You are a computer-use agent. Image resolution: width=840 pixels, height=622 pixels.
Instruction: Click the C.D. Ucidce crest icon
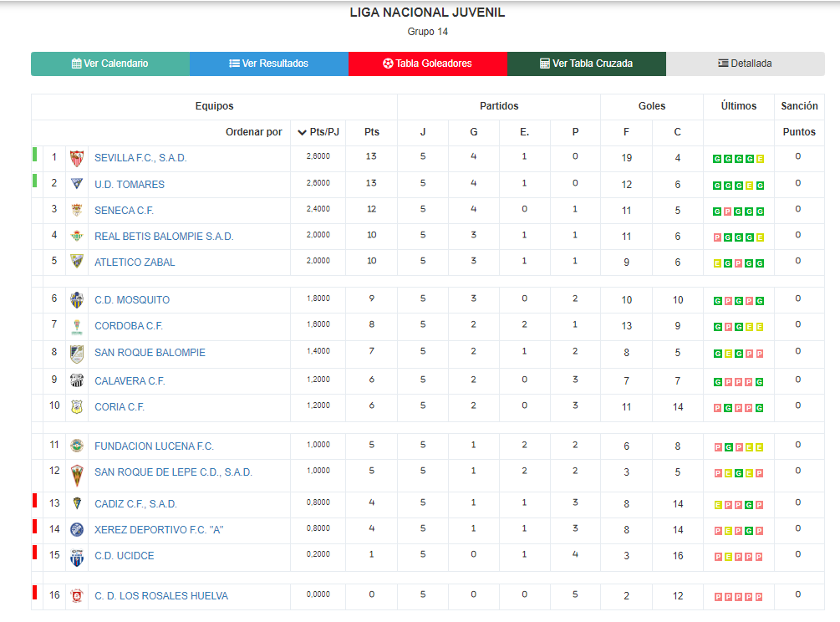[x=77, y=558]
